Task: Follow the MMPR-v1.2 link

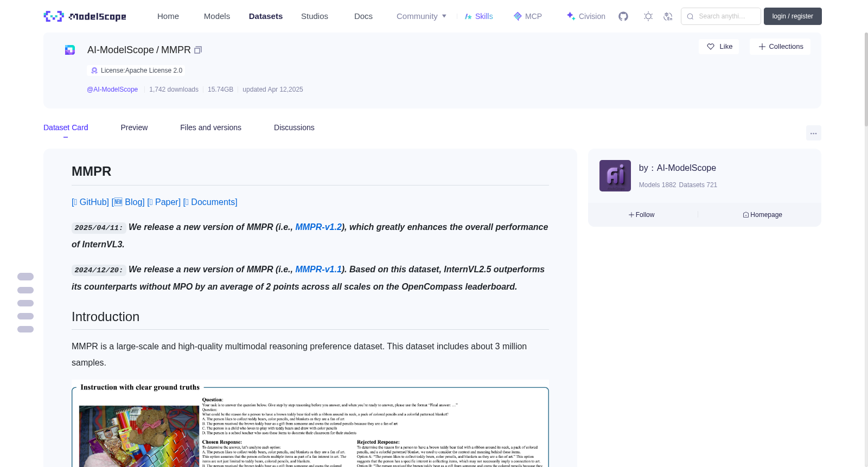Action: (x=318, y=227)
